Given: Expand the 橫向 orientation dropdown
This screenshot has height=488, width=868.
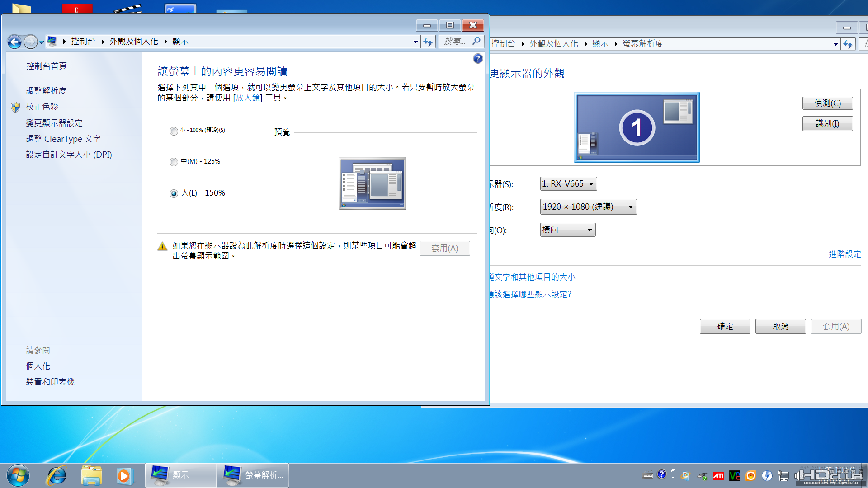Looking at the screenshot, I should 567,230.
